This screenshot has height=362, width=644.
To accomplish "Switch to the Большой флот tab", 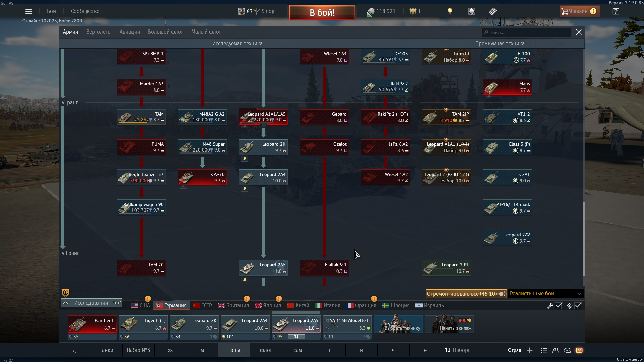I will pos(165,32).
